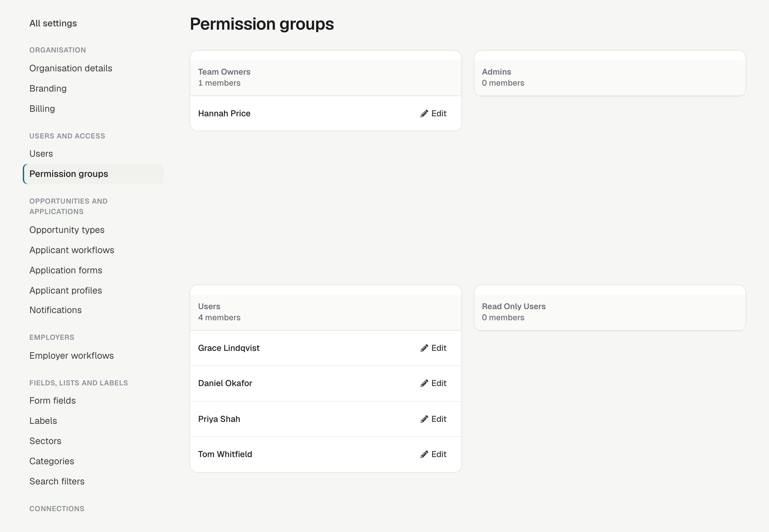Click the USERS AND ACCESS section label
This screenshot has height=532, width=769.
(67, 136)
